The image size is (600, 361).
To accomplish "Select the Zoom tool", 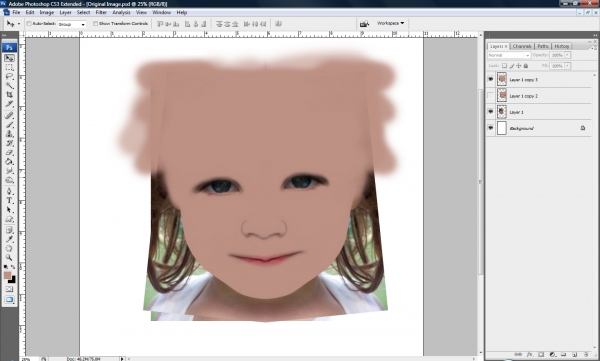I will pyautogui.click(x=9, y=258).
